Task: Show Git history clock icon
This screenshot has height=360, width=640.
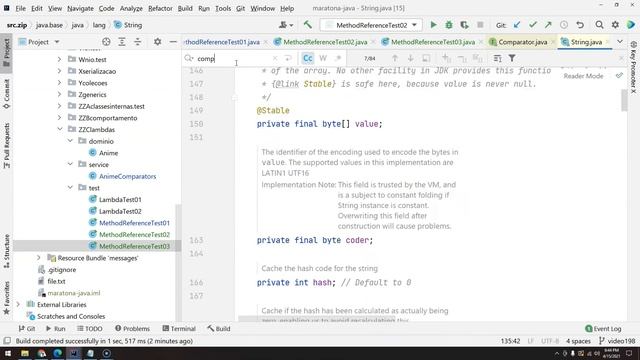Action: pos(564,25)
